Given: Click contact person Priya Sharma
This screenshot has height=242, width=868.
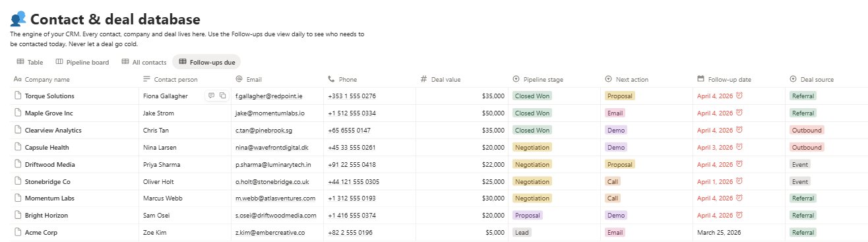Looking at the screenshot, I should [162, 164].
